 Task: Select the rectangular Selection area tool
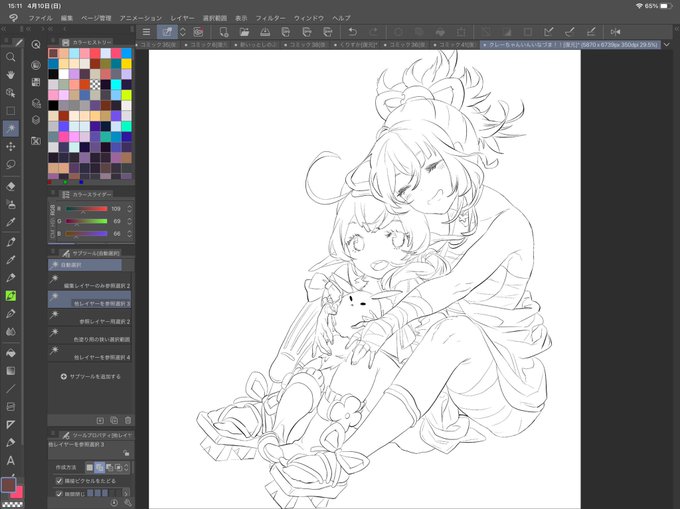11,111
